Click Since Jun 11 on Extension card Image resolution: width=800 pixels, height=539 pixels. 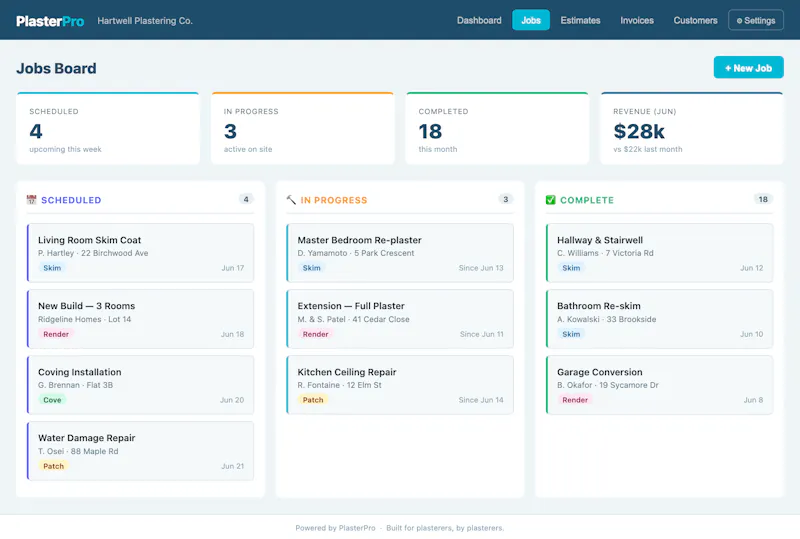point(482,334)
